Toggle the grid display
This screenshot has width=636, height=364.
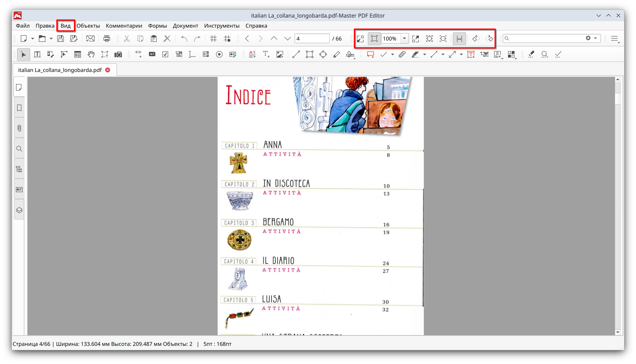213,39
